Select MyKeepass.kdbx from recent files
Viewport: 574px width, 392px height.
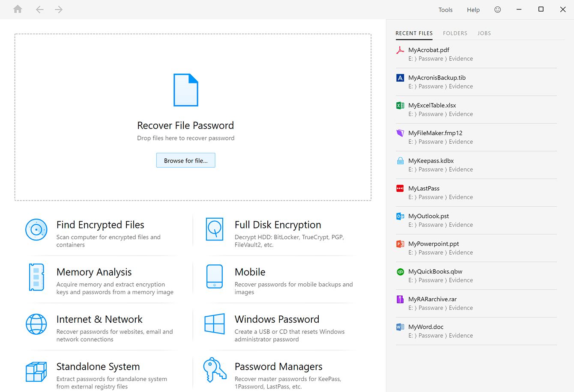431,161
